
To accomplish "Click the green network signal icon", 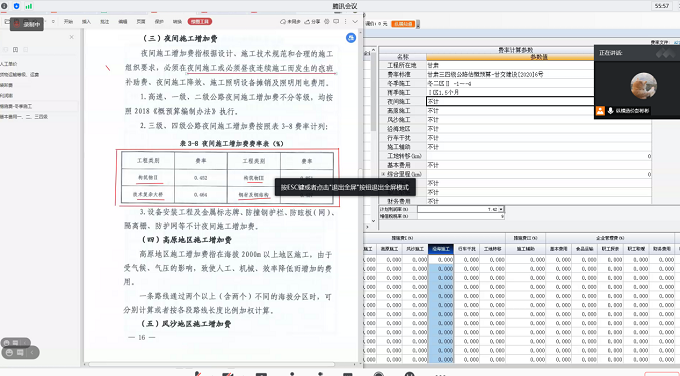I will point(29,6).
